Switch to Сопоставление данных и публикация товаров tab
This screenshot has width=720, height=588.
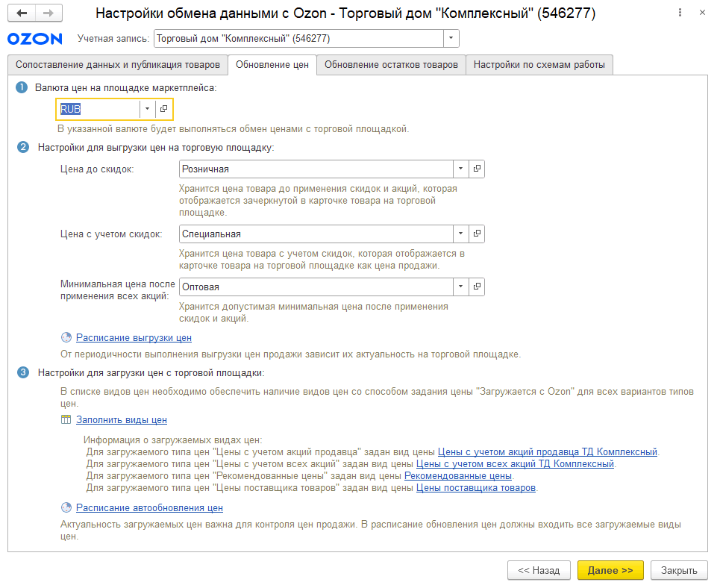tap(118, 65)
